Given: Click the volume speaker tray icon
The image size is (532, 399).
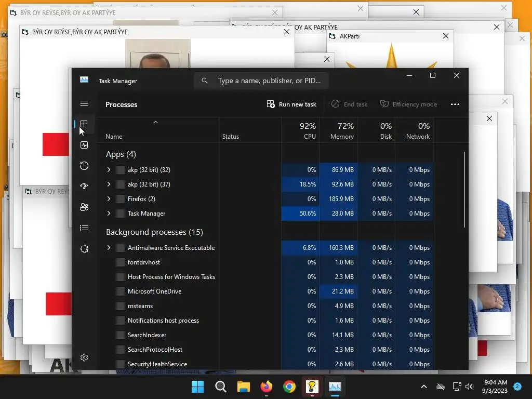Looking at the screenshot, I should click(469, 387).
